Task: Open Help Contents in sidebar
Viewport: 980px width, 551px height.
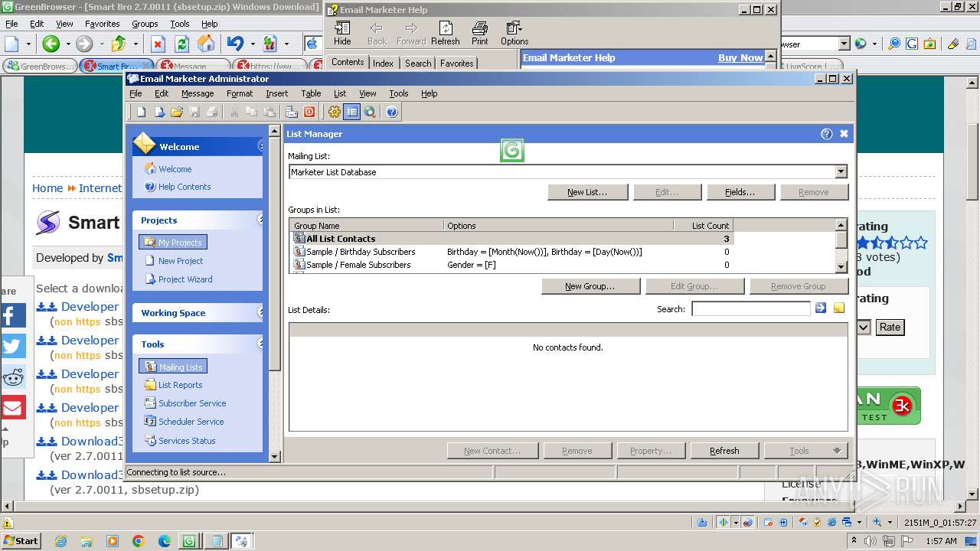Action: point(184,187)
